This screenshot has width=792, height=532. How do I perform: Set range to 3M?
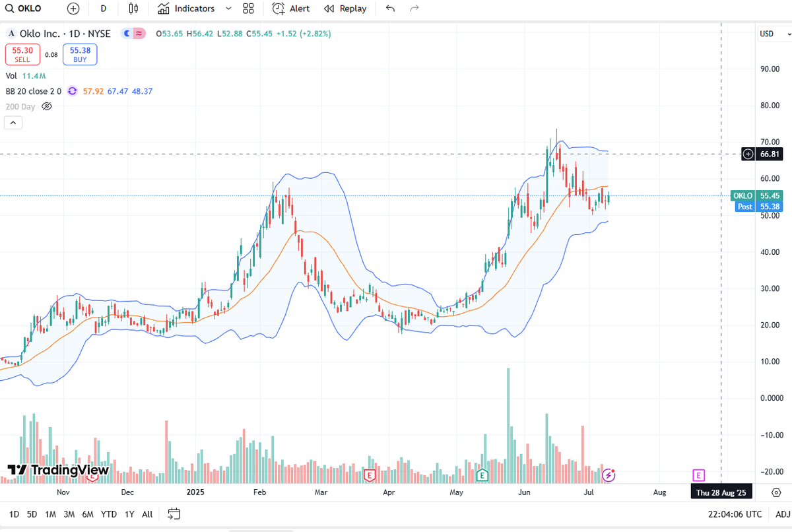[x=69, y=514]
